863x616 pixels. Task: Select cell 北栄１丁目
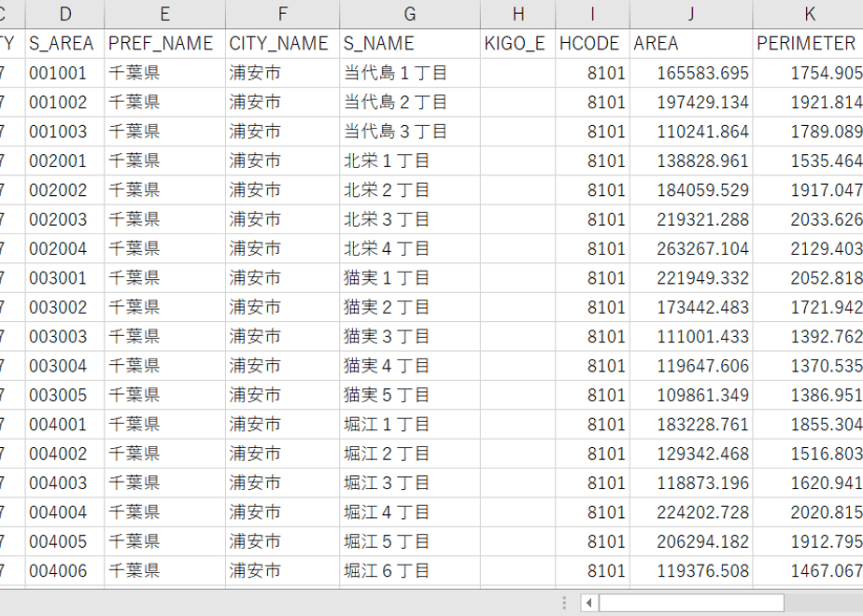coord(410,161)
